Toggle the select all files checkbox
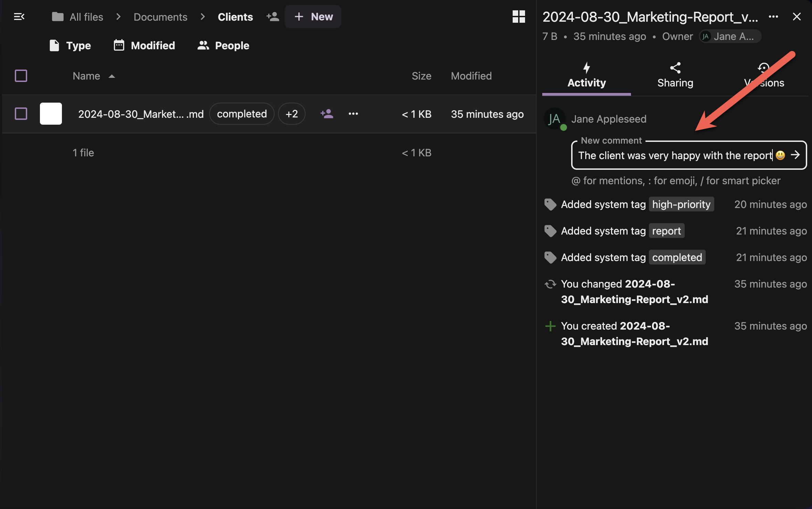This screenshot has width=812, height=509. pyautogui.click(x=21, y=76)
